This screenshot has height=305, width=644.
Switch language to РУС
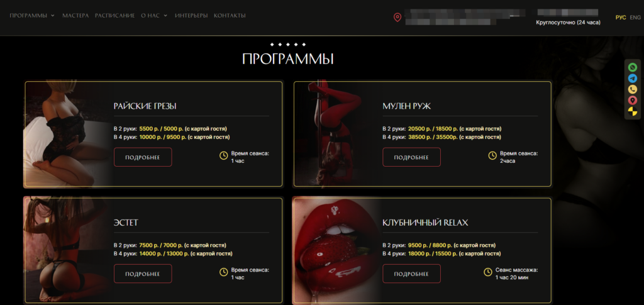pos(621,17)
